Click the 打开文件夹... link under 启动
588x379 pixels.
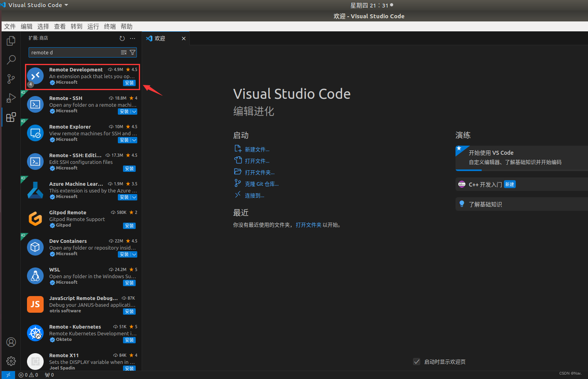point(259,173)
